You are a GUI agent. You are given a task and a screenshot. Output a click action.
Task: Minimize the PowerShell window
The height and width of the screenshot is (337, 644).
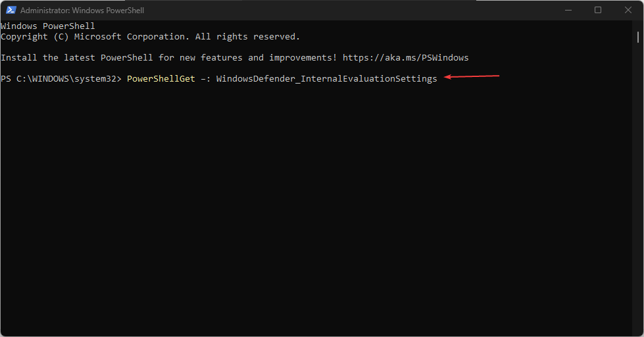click(x=568, y=11)
